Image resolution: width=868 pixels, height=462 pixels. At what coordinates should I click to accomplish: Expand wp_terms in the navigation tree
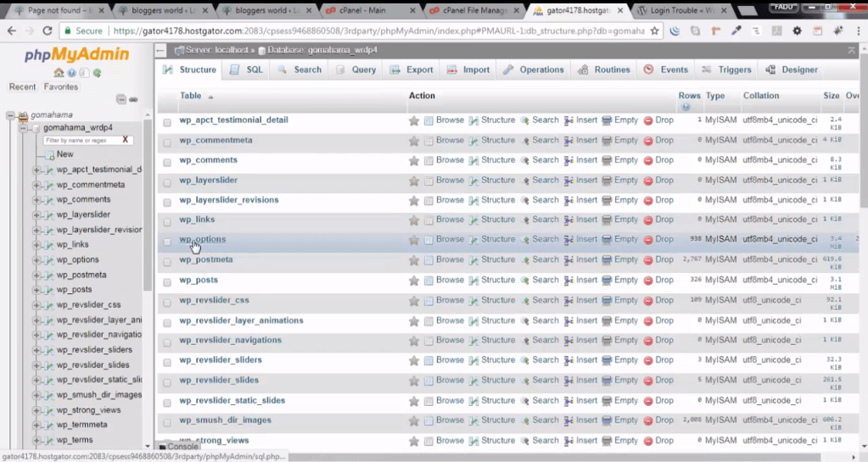tap(36, 441)
